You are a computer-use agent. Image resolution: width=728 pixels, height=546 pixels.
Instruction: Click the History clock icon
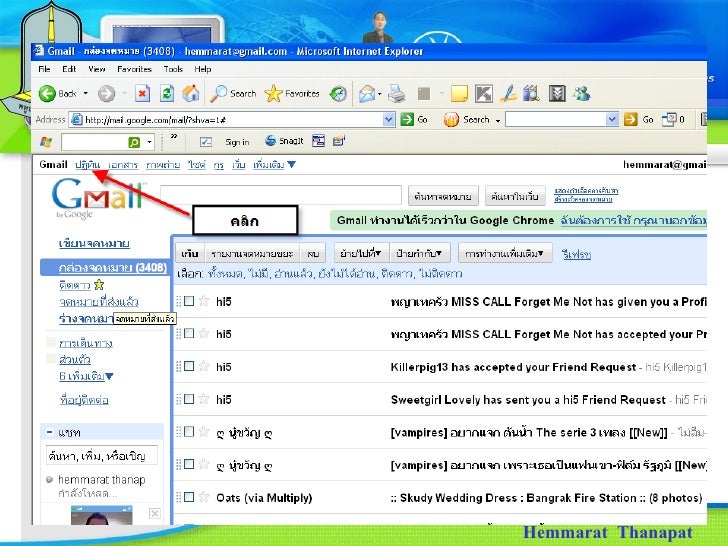tap(338, 94)
